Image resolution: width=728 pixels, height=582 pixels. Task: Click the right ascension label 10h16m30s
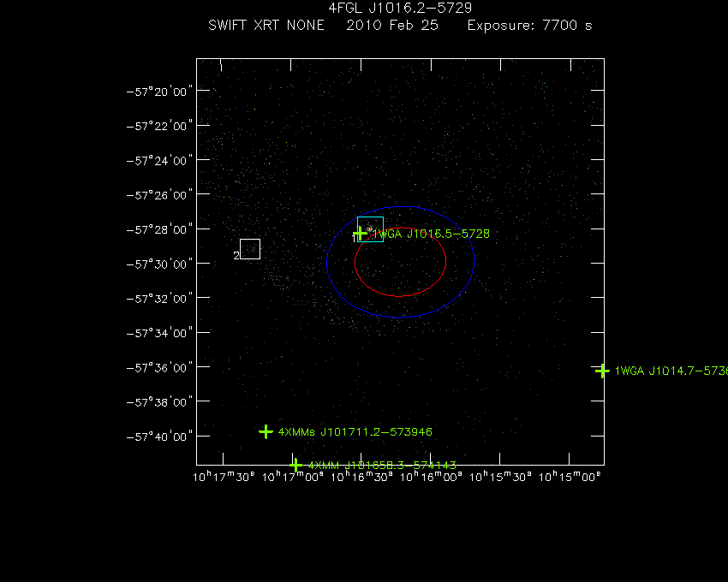coord(361,477)
